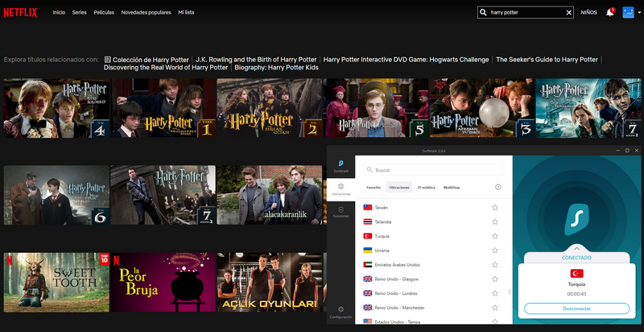Open the Sweet Tooth thumbnail
This screenshot has width=644, height=332.
point(56,282)
